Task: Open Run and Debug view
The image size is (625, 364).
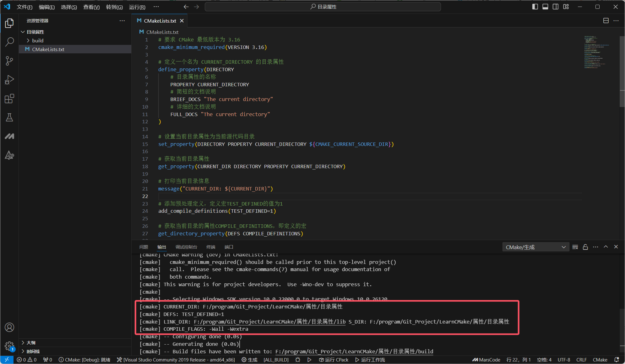Action: coord(9,80)
